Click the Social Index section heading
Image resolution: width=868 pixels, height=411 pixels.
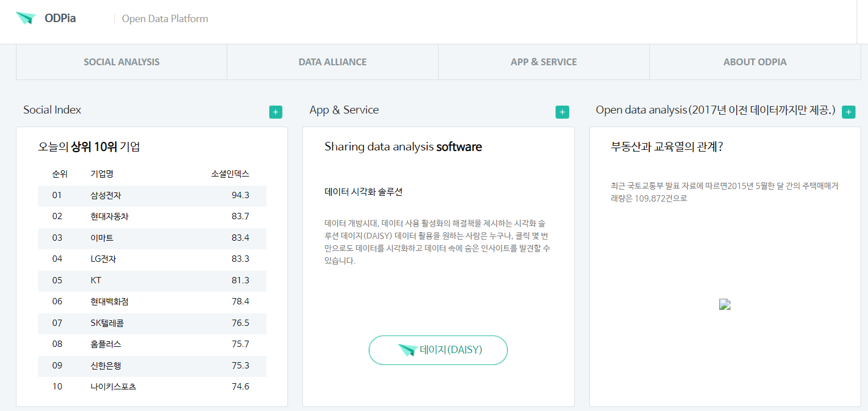(x=52, y=110)
